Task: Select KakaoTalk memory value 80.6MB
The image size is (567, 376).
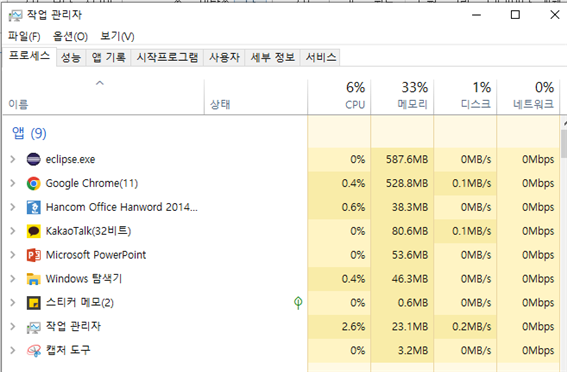Action: point(410,231)
